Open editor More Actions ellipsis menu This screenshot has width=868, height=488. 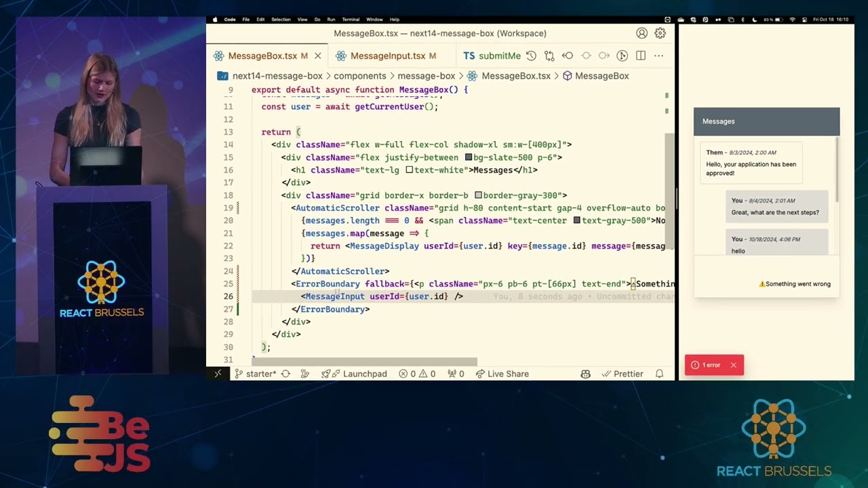(659, 56)
